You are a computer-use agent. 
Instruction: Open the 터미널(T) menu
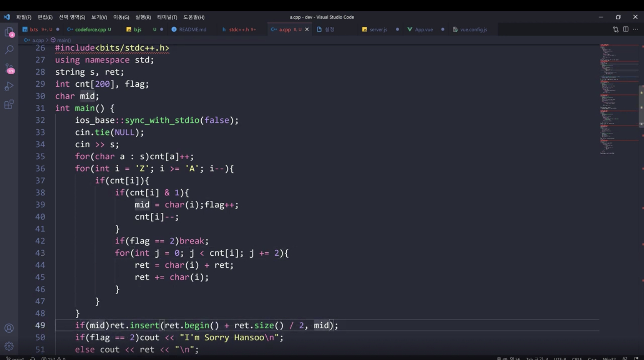pyautogui.click(x=167, y=17)
